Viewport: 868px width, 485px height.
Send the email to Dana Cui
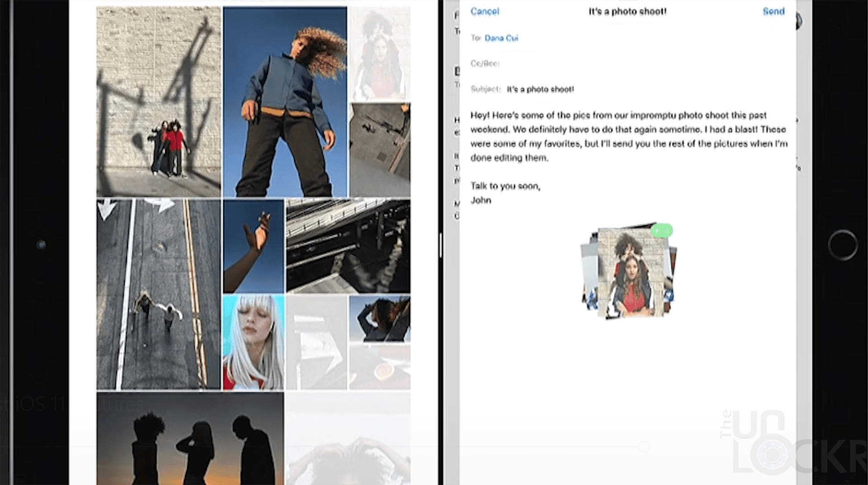click(774, 11)
